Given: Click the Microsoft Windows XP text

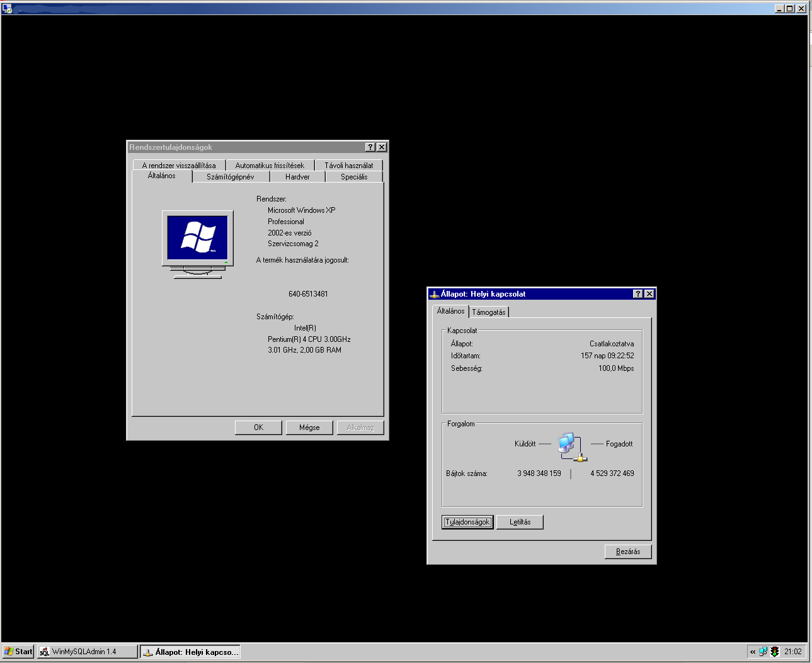Looking at the screenshot, I should pos(301,210).
